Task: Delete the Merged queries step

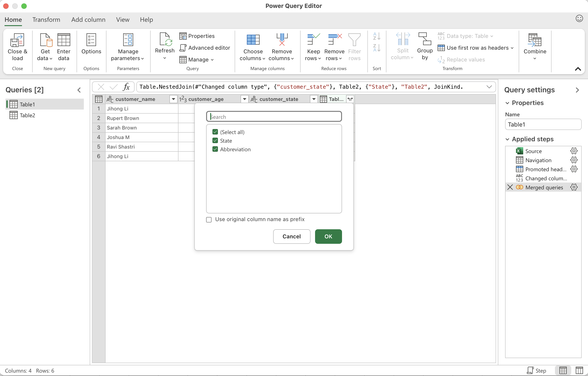Action: (510, 187)
